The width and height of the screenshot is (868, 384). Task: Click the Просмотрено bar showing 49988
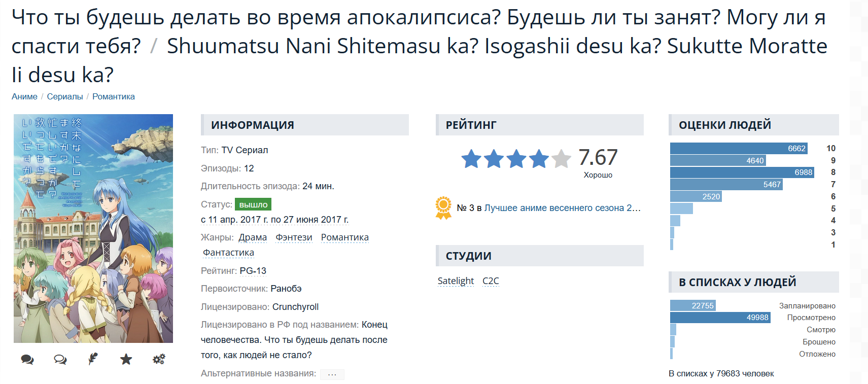pyautogui.click(x=720, y=318)
